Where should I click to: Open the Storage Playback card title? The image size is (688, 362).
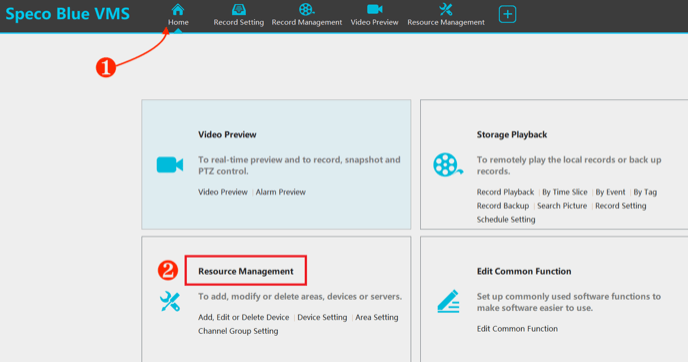(x=512, y=135)
